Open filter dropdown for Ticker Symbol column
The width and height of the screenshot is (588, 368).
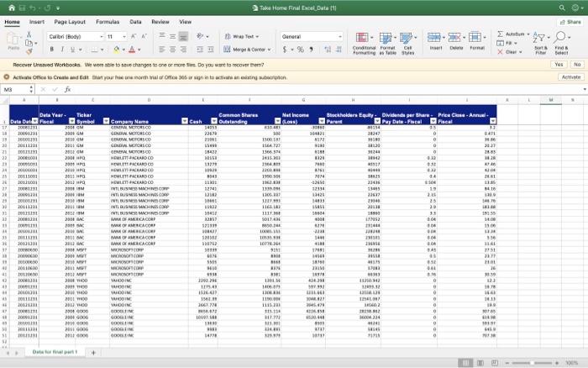(106, 121)
